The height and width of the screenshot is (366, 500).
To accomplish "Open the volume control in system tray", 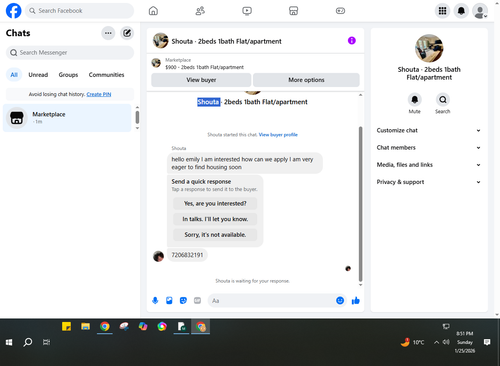I will [x=446, y=342].
